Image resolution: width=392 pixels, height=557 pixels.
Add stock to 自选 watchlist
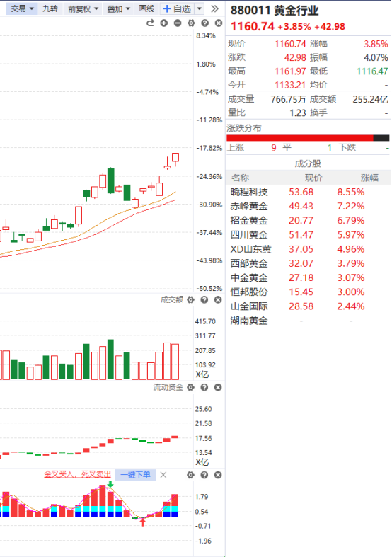[177, 9]
